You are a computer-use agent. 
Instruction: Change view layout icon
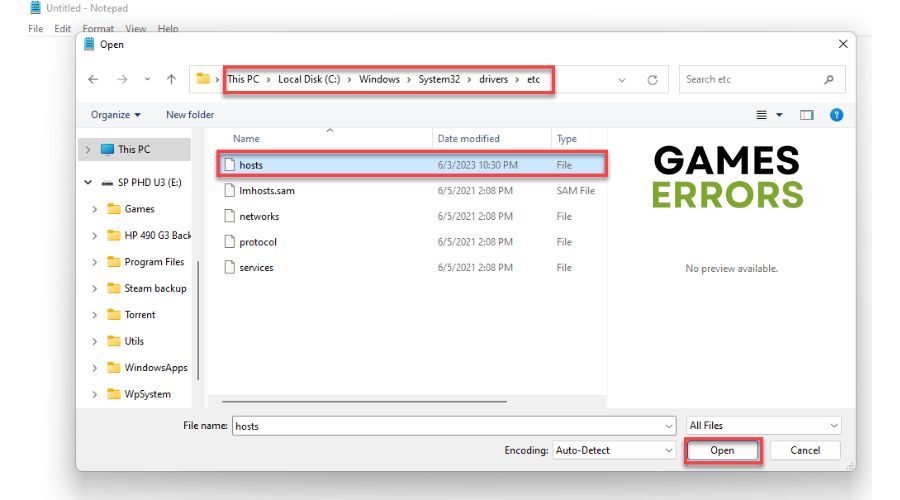coord(761,115)
